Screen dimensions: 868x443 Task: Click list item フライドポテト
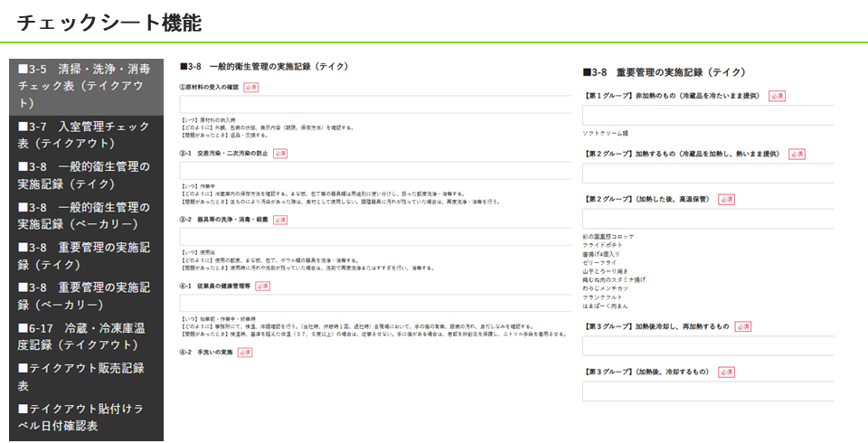[602, 245]
